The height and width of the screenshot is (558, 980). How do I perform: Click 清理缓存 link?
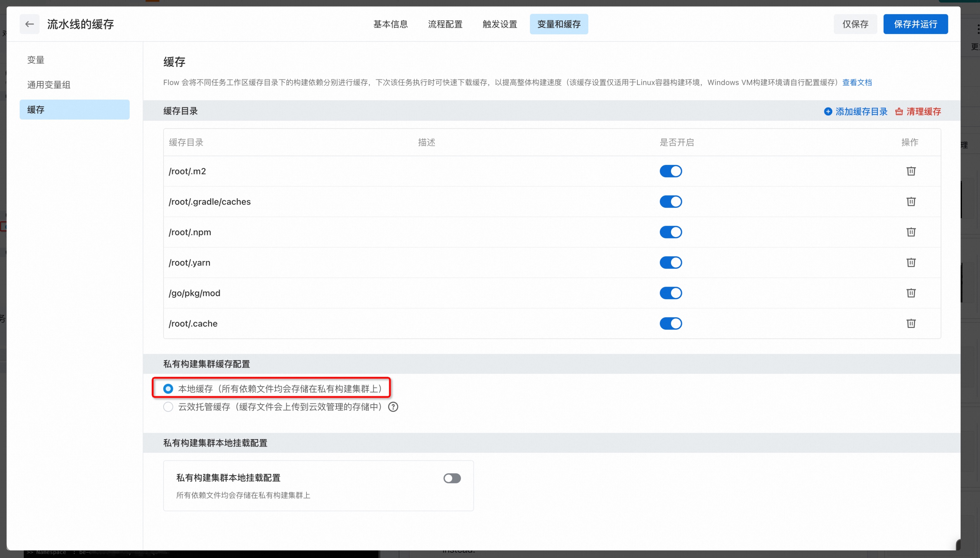click(918, 112)
